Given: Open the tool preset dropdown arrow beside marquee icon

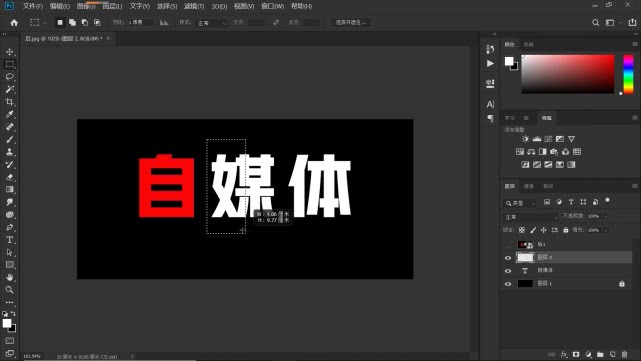Looking at the screenshot, I should pyautogui.click(x=45, y=23).
